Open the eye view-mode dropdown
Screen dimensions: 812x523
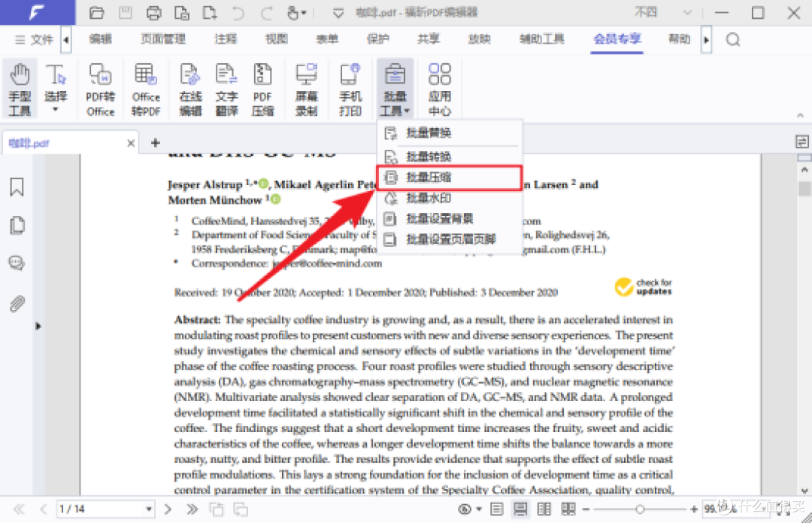tap(469, 509)
